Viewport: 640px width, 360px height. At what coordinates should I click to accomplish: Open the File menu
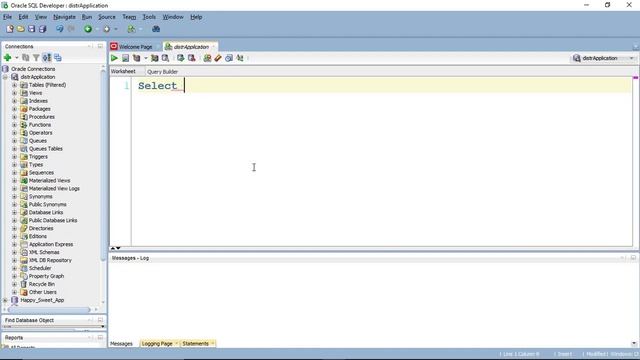(7, 17)
